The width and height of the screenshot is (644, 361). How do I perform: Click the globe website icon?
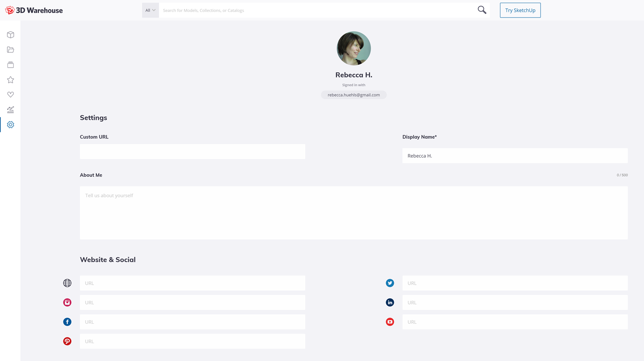coord(67,283)
